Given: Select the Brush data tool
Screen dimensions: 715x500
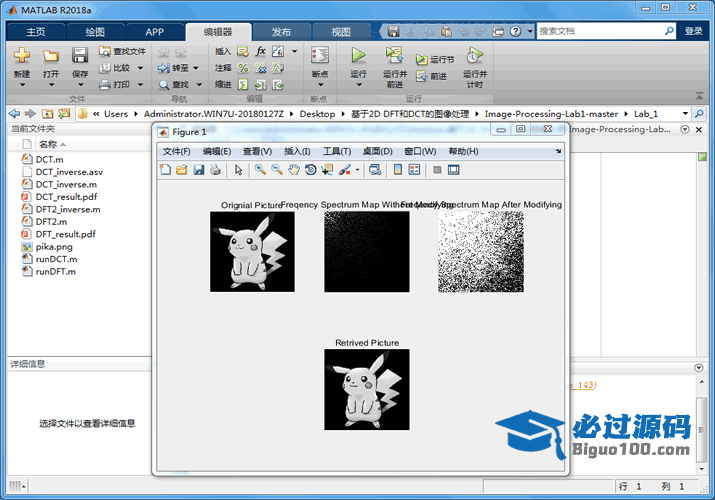Looking at the screenshot, I should (x=345, y=170).
